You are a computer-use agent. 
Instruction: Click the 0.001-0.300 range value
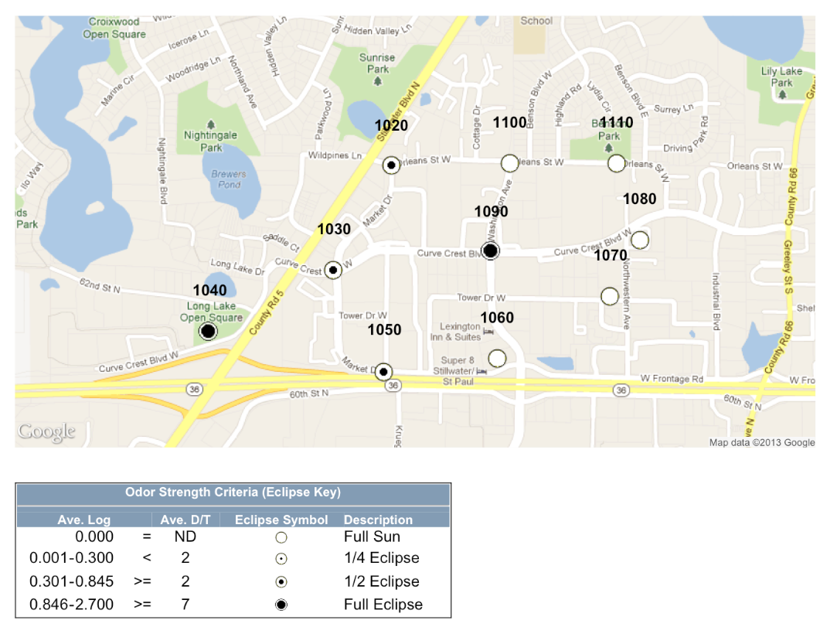coord(72,558)
